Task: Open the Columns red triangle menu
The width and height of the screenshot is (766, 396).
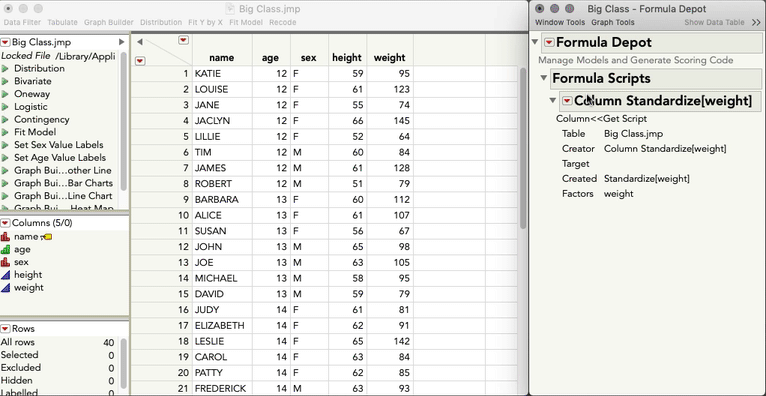Action: (5, 223)
